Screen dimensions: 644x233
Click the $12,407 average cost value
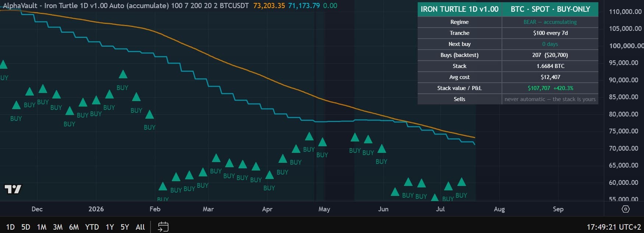(x=550, y=77)
